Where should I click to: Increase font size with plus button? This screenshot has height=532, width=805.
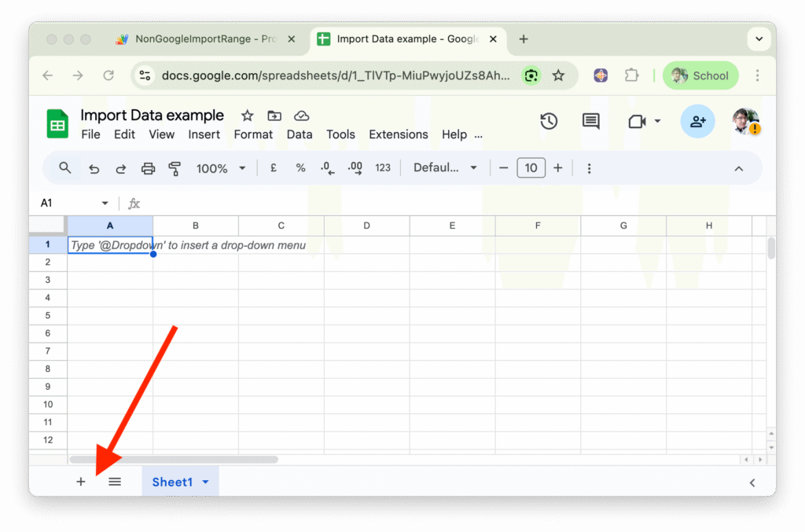tap(558, 168)
